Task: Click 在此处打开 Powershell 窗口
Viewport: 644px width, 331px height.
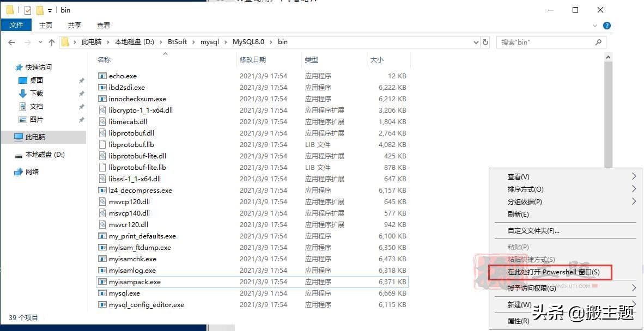Action: tap(555, 272)
